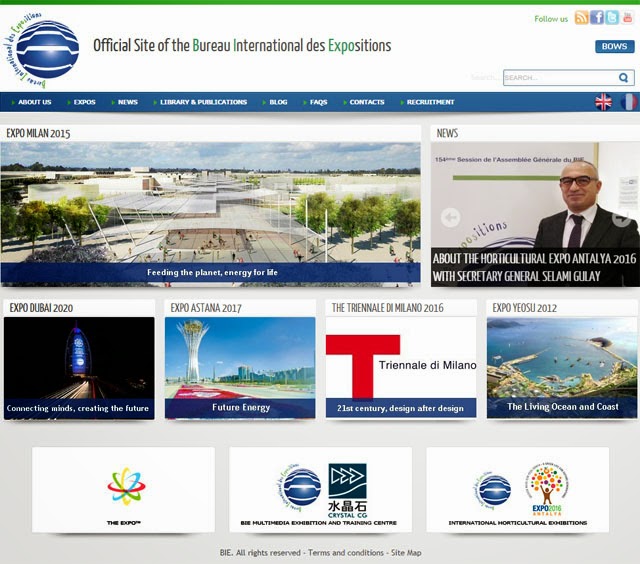The height and width of the screenshot is (564, 640).
Task: Open the Horticultural Expo Antalya news headline
Action: pyautogui.click(x=534, y=267)
